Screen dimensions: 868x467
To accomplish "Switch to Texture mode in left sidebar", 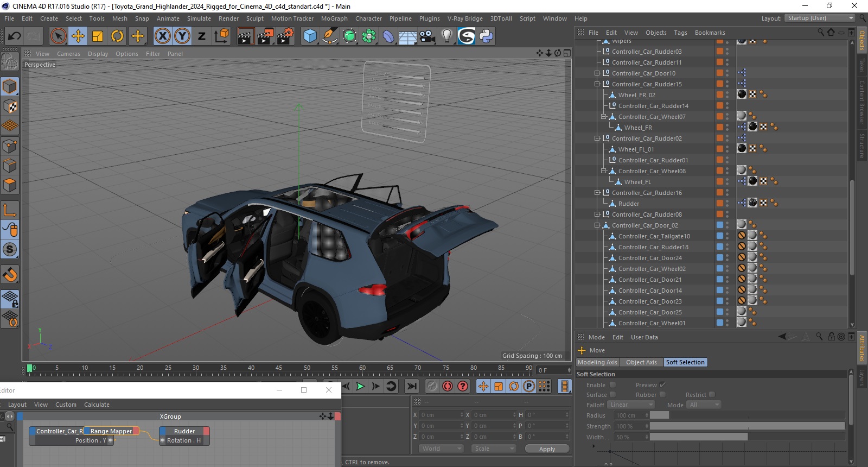I will tap(10, 106).
